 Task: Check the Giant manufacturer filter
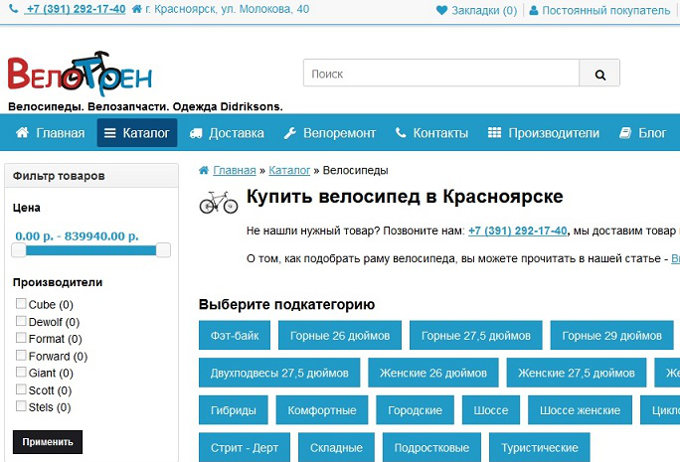(x=21, y=372)
